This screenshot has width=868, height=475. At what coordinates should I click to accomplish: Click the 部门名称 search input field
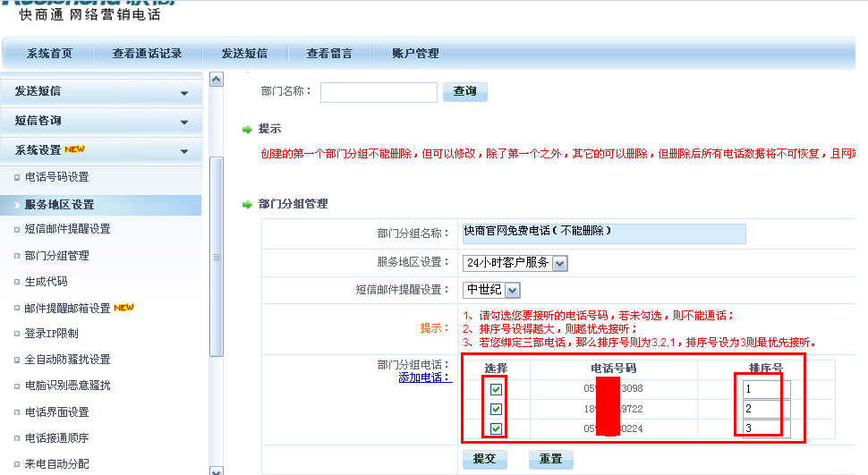379,92
